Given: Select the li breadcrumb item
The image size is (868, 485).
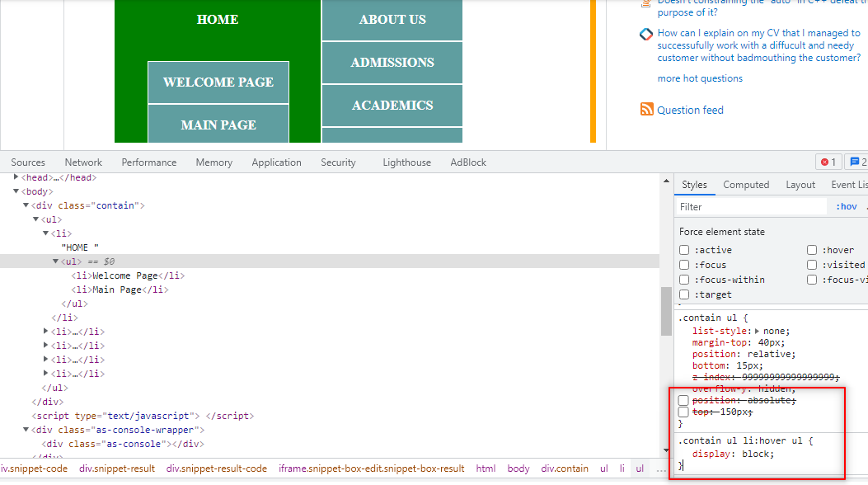Looking at the screenshot, I should tap(622, 469).
